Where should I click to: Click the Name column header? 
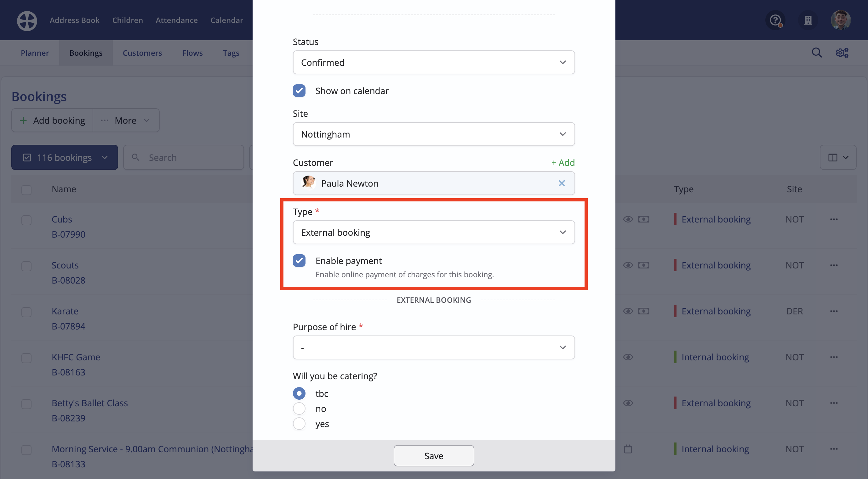[x=64, y=189]
